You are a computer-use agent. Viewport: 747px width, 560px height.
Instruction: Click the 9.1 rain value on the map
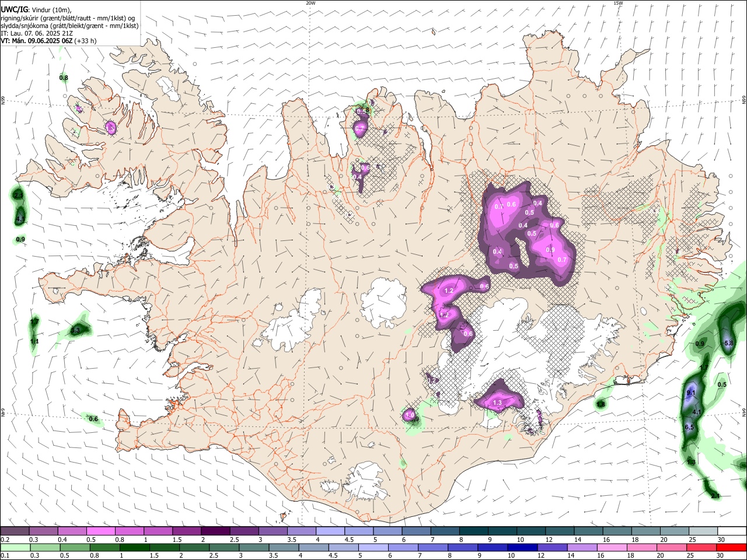point(691,393)
